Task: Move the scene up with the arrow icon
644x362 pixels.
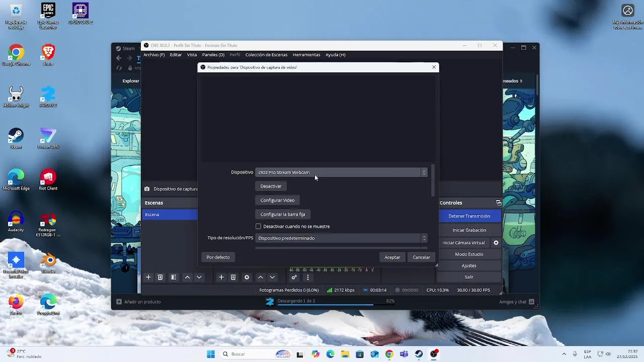Action: point(187,277)
